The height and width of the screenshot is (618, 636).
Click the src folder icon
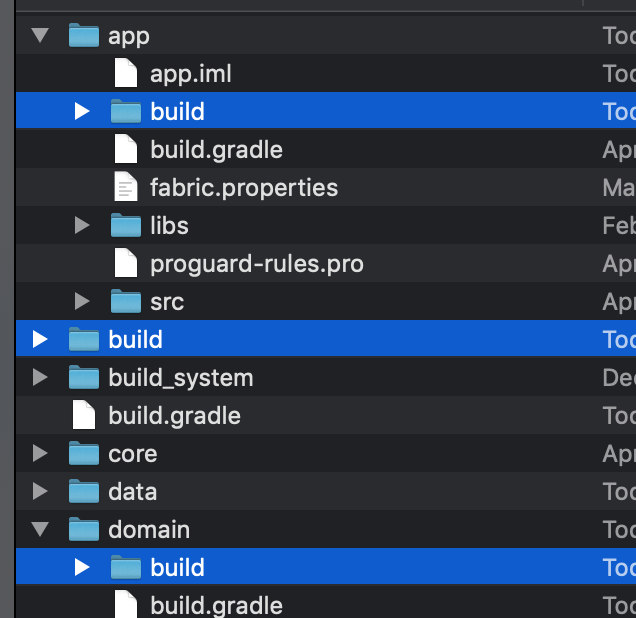point(125,301)
